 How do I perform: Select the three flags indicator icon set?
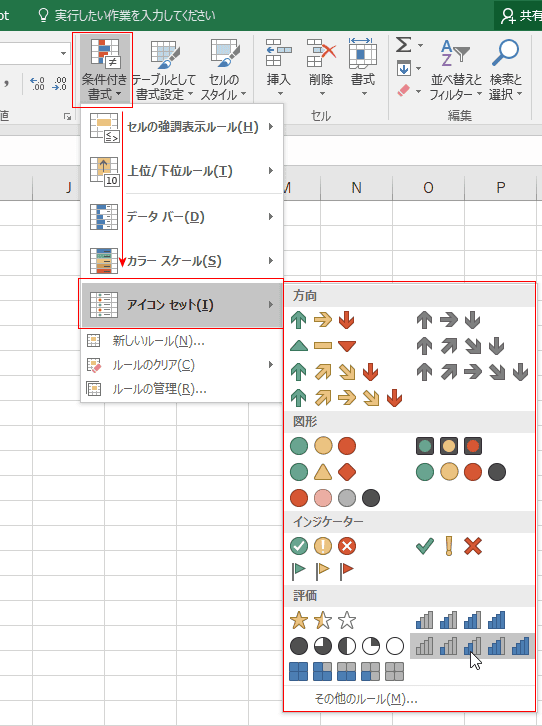pos(323,570)
